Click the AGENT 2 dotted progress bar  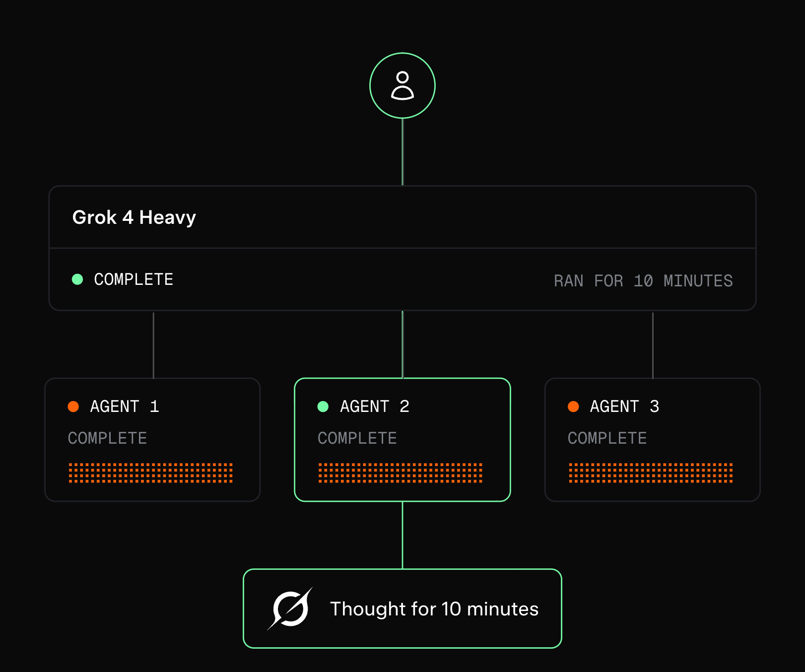[x=401, y=473]
